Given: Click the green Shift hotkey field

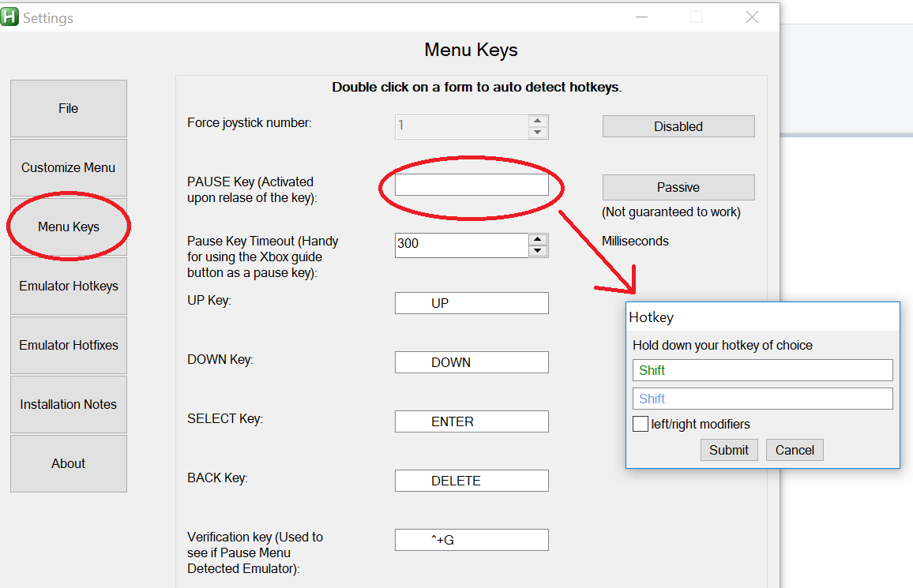Looking at the screenshot, I should tap(762, 370).
